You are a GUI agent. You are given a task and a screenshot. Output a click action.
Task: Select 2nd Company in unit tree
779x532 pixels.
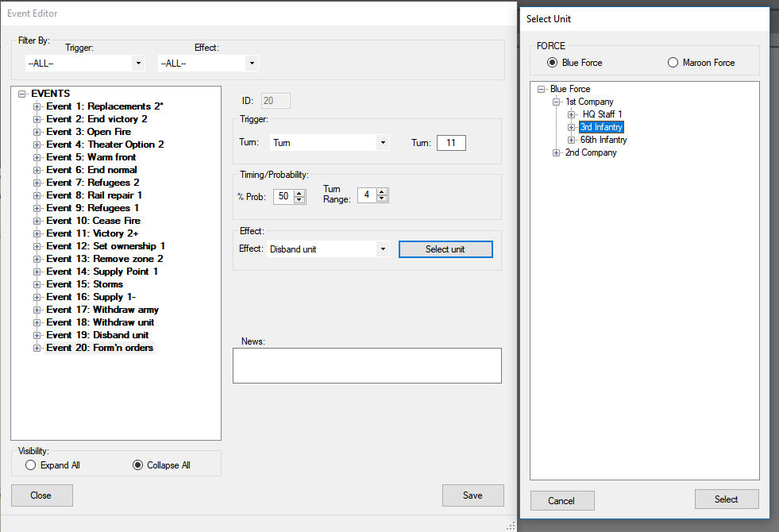tap(591, 153)
